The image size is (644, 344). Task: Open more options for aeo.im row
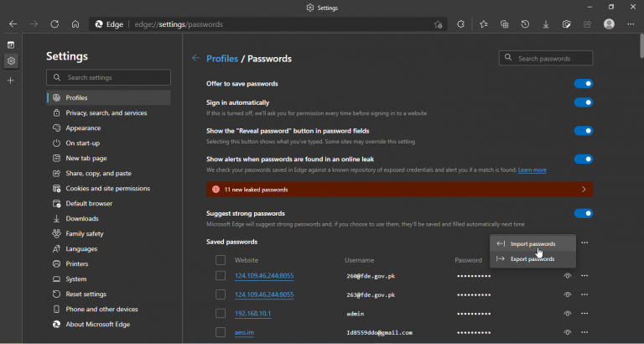click(x=584, y=332)
